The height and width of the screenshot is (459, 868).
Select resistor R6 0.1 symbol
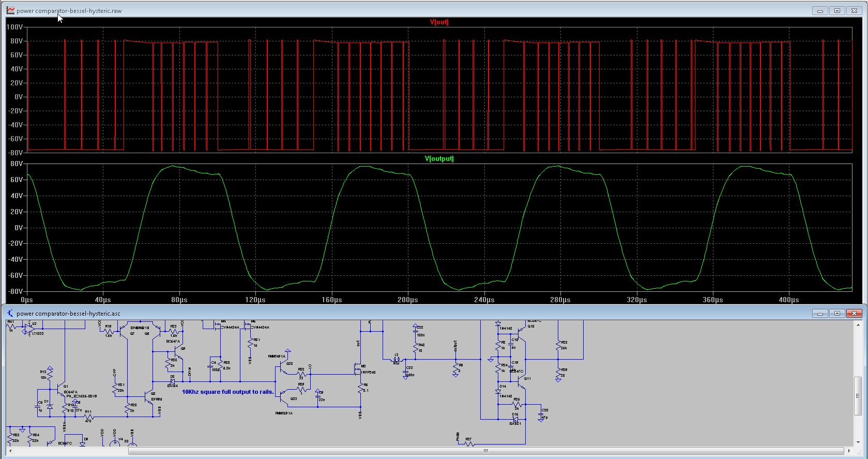coord(360,388)
